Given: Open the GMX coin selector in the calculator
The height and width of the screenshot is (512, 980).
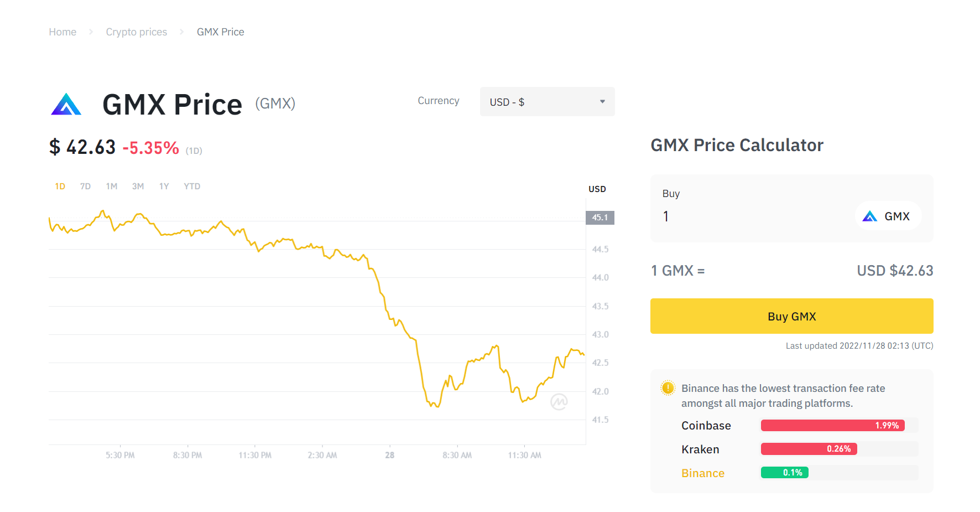Looking at the screenshot, I should 888,216.
